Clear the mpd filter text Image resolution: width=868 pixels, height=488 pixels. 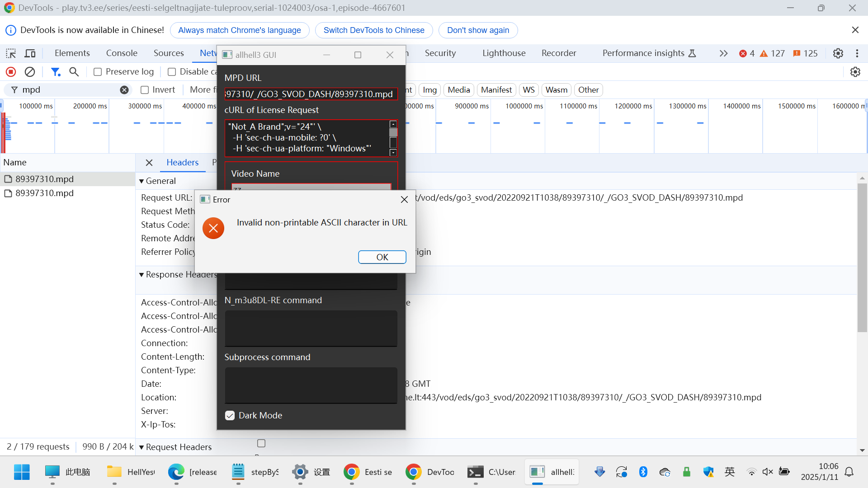coord(124,90)
